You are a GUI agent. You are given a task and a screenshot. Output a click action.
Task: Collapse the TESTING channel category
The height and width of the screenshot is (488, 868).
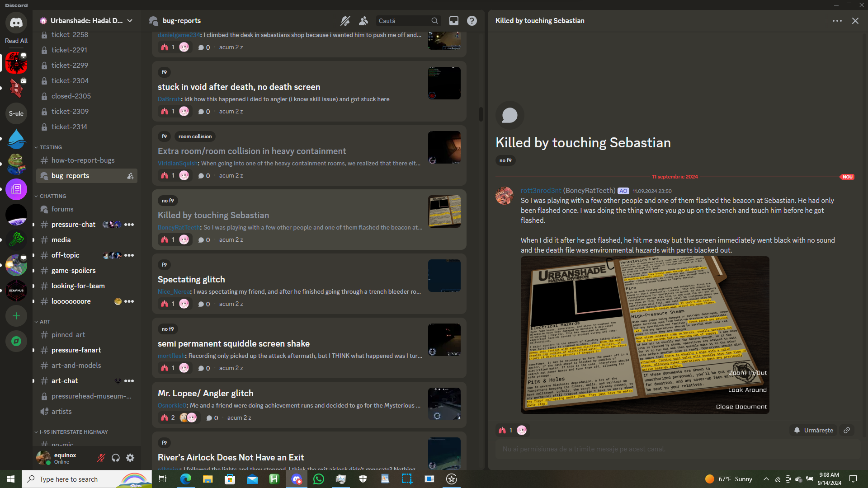tap(50, 147)
